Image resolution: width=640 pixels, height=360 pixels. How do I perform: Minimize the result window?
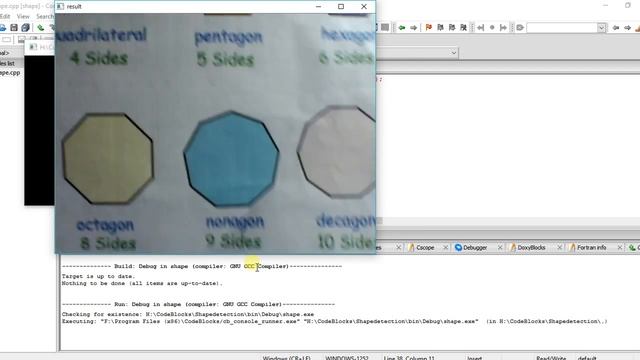point(318,6)
